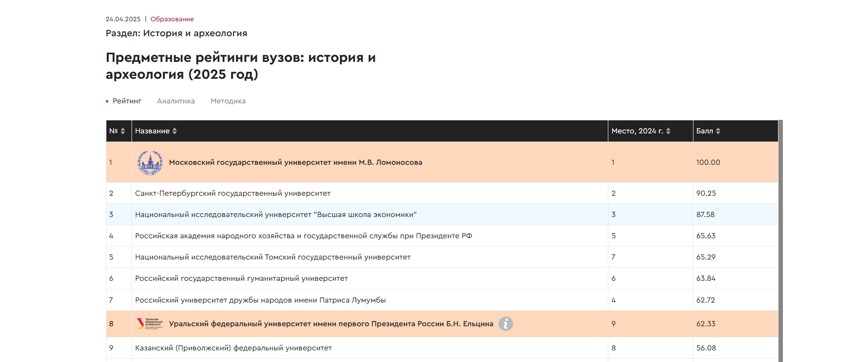868x362 pixels.
Task: Open the Аналитика tab
Action: 176,101
